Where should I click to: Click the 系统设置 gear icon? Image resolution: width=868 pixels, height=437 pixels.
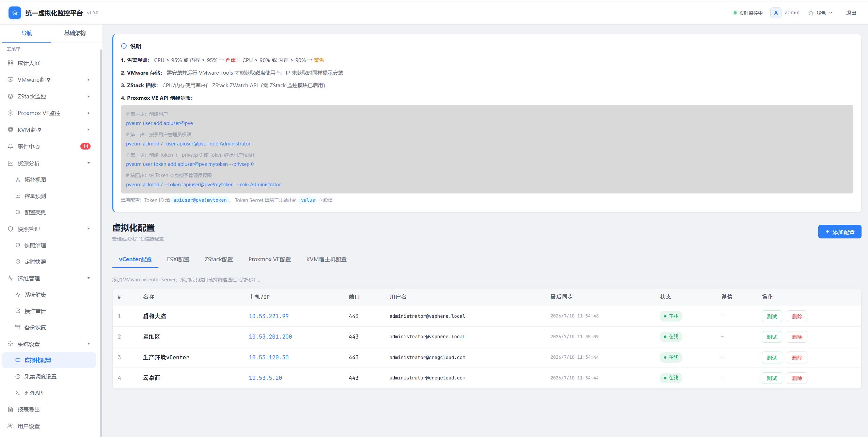(11, 344)
